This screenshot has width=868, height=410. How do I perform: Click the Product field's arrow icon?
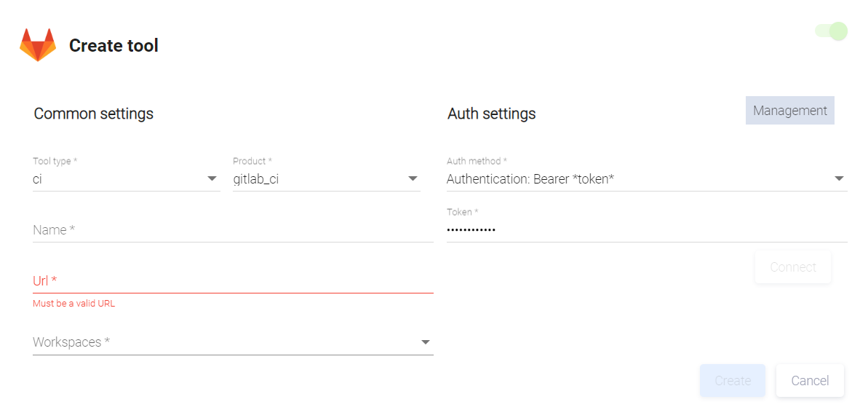coord(413,178)
